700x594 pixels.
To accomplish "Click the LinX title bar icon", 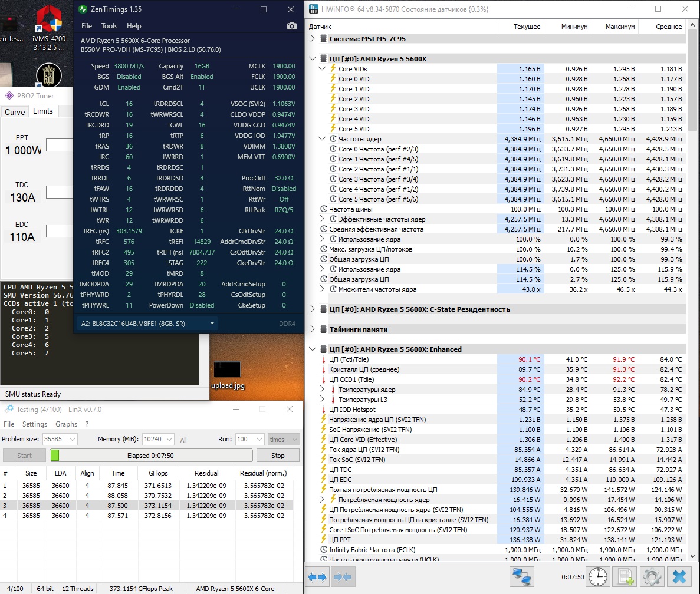I will pos(8,409).
